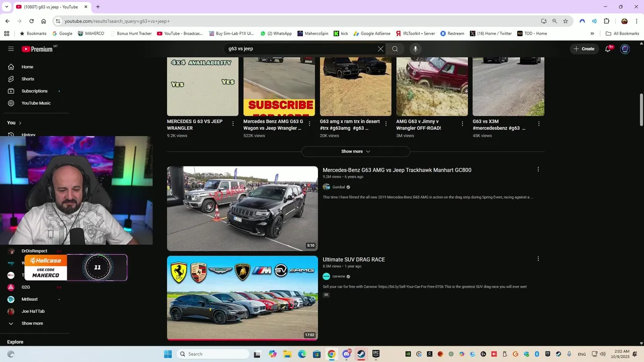Image resolution: width=644 pixels, height=362 pixels.
Task: Open Windows Start menu
Action: (168, 354)
